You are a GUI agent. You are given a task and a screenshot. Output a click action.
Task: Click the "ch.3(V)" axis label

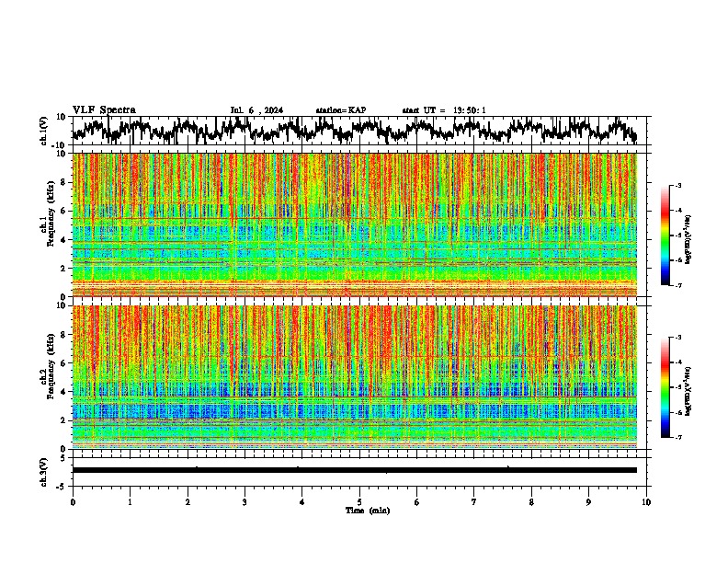tap(44, 473)
